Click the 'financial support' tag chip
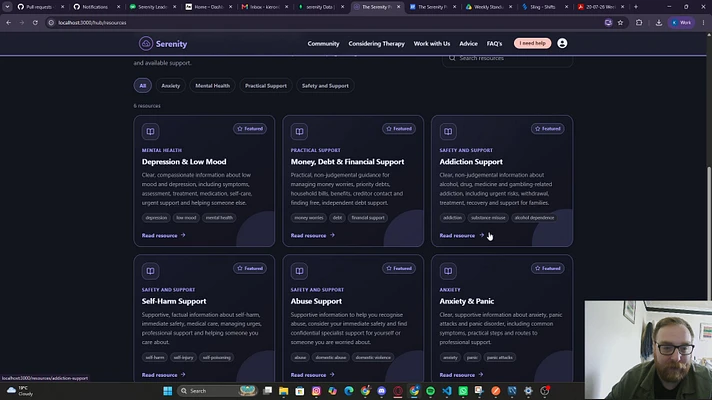Image resolution: width=712 pixels, height=400 pixels. [368, 218]
